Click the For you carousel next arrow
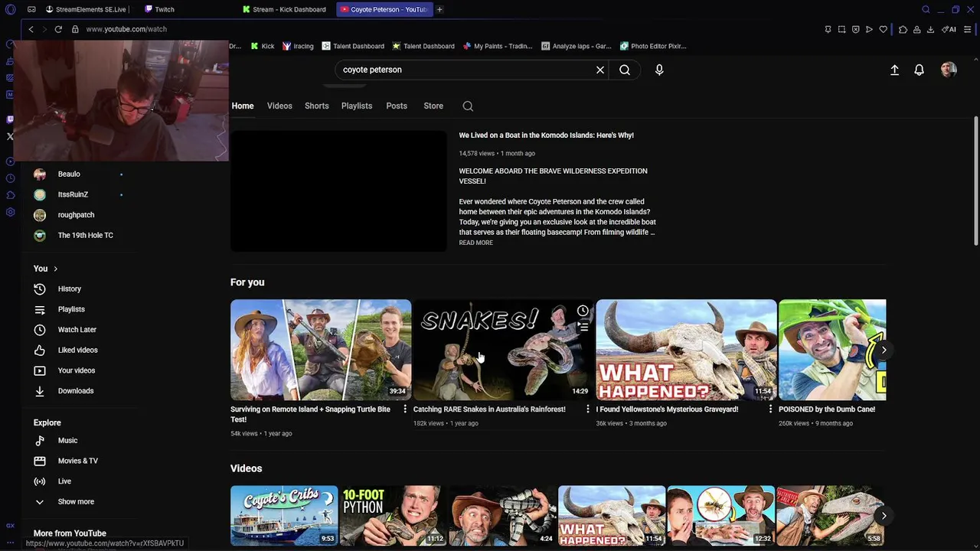The height and width of the screenshot is (551, 980). pyautogui.click(x=884, y=350)
